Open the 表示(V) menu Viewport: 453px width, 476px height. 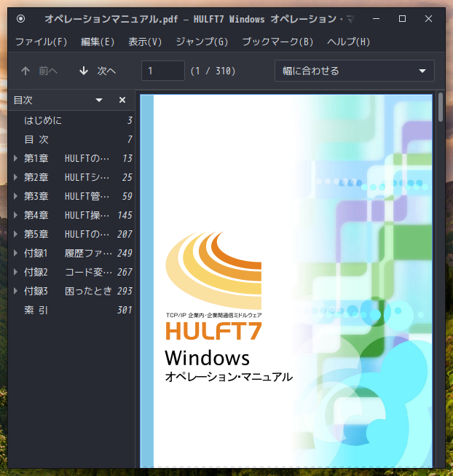145,42
